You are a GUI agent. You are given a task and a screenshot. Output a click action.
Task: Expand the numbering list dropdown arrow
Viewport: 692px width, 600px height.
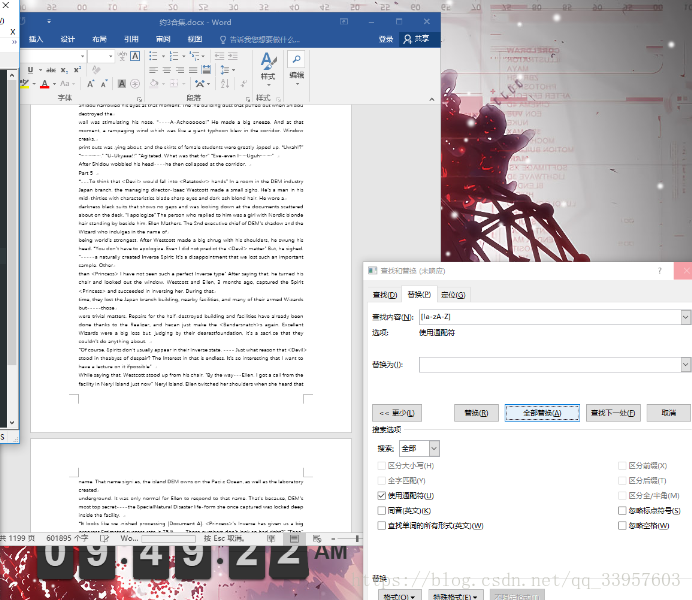(x=184, y=56)
